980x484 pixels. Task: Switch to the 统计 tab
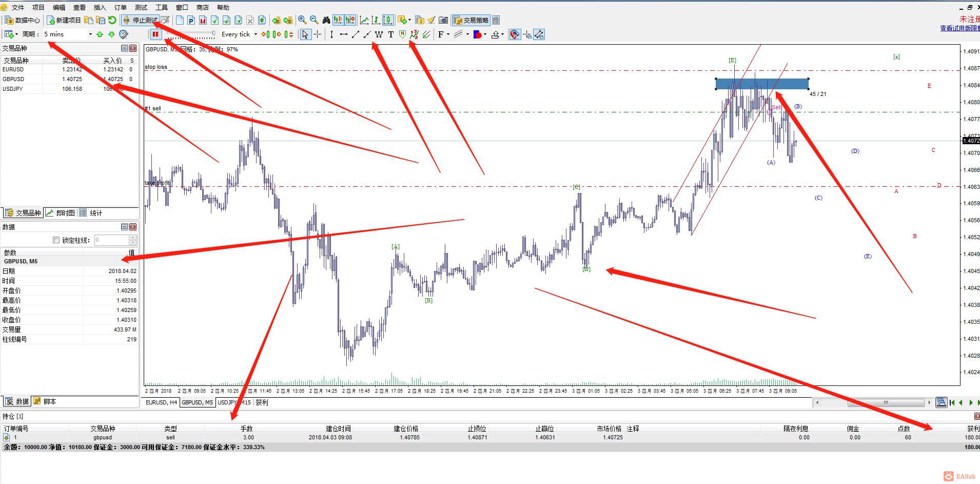click(91, 213)
